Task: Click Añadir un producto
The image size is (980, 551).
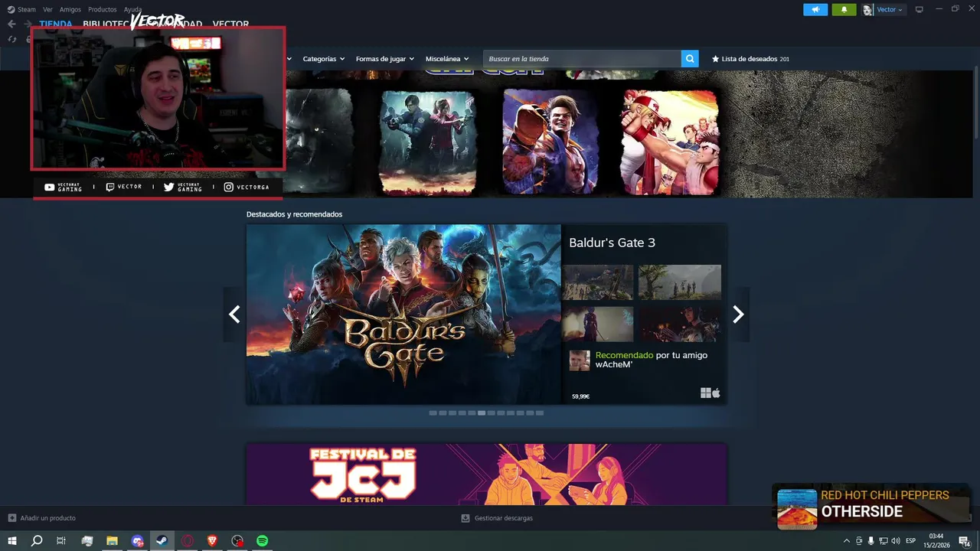Action: [x=42, y=518]
